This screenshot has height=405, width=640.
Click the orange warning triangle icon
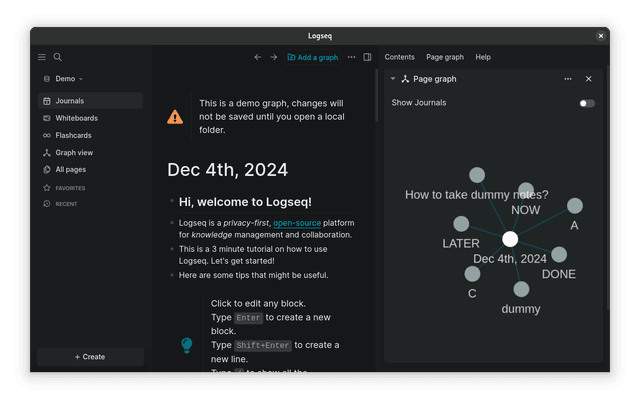(x=175, y=117)
